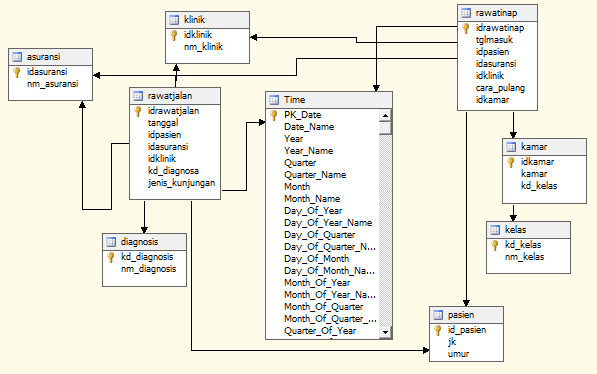Select the tglmasuk column in rawatinap
Screen dimensions: 597x374
click(494, 40)
